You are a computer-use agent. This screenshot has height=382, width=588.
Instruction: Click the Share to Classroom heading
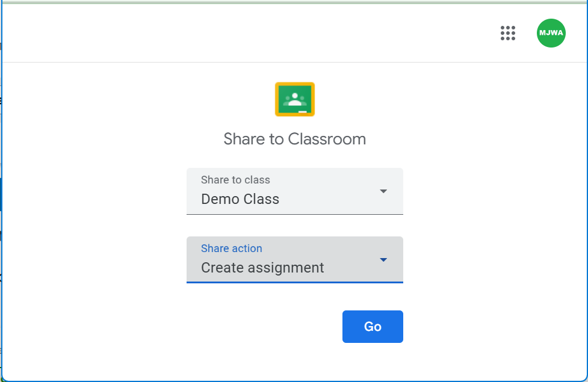294,139
